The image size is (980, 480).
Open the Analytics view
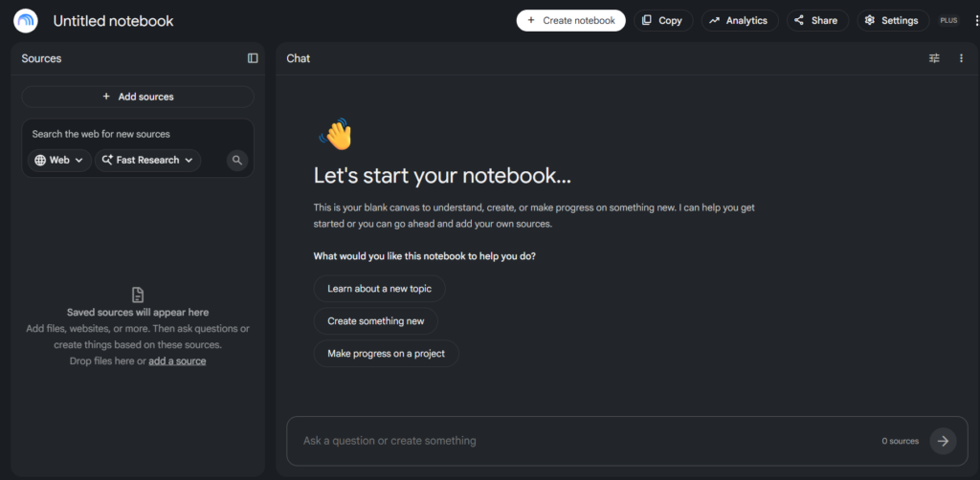740,21
